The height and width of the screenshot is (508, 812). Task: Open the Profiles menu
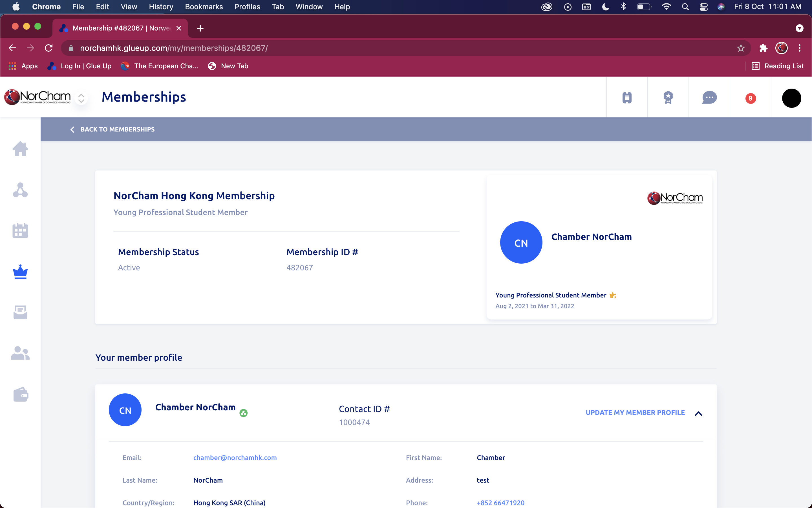click(247, 7)
